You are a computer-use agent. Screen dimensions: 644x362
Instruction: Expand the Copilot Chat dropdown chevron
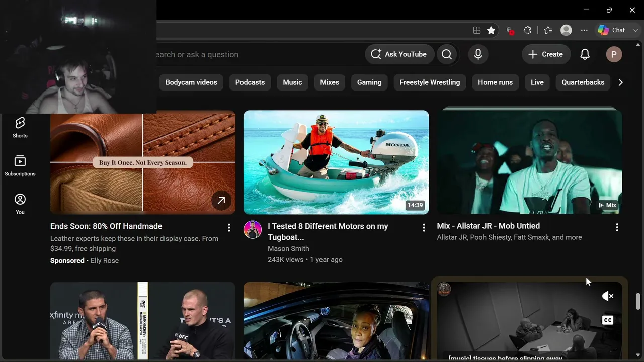point(635,30)
